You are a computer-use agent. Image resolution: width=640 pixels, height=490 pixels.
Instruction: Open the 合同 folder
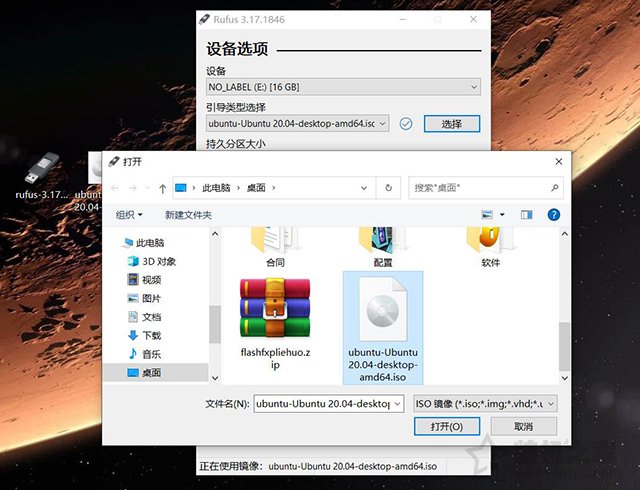click(275, 247)
